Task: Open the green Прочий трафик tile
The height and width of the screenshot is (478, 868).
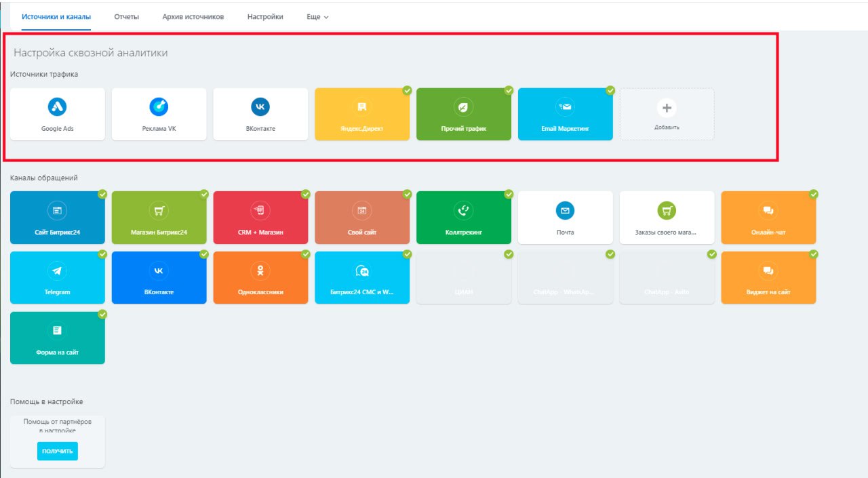Action: [464, 114]
